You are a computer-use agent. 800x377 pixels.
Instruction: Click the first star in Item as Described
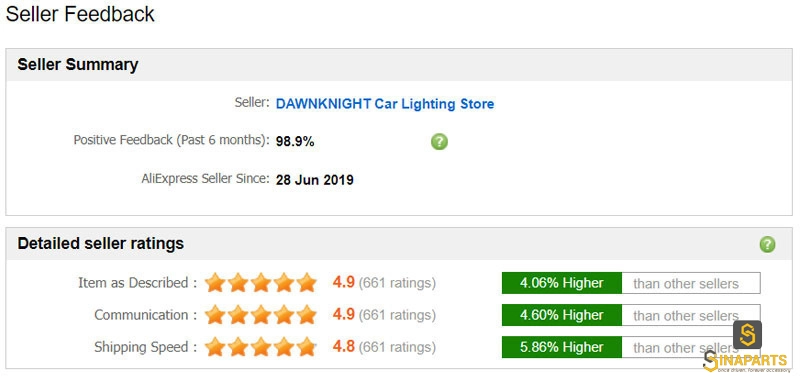215,283
